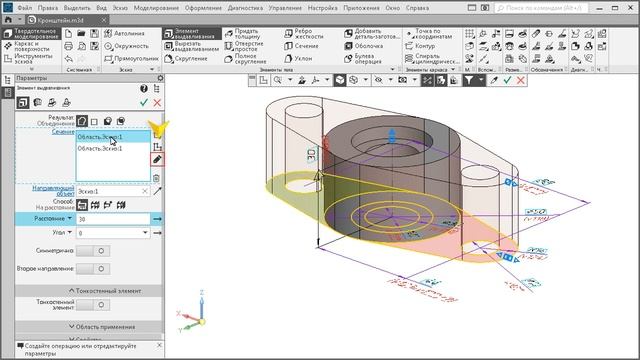Click the Направляющий объект link
Screen dimensions: 640x360
53,191
